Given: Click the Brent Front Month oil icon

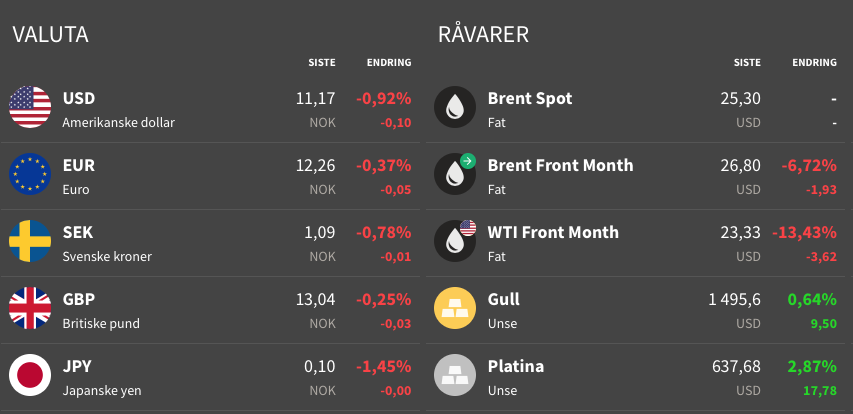Looking at the screenshot, I should click(455, 174).
